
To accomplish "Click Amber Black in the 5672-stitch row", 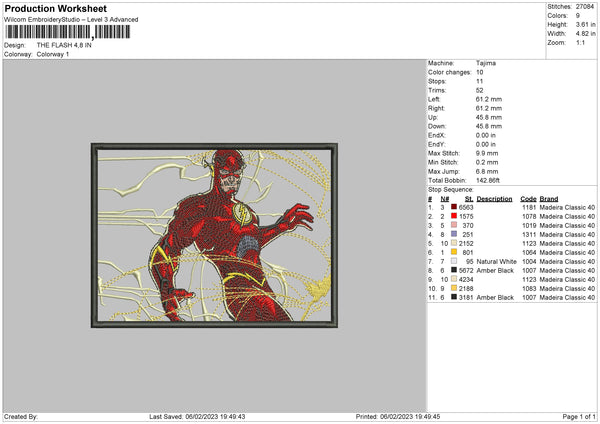I will coord(495,270).
